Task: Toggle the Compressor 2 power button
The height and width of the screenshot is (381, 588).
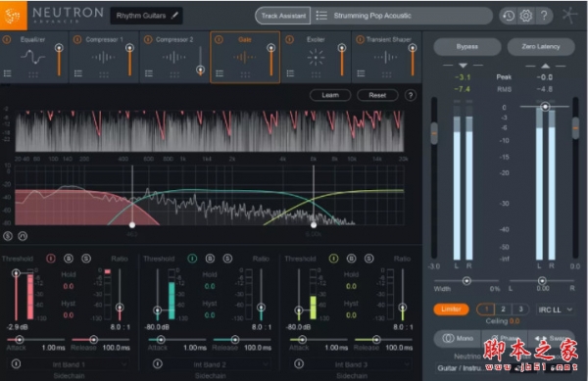Action: coord(148,39)
